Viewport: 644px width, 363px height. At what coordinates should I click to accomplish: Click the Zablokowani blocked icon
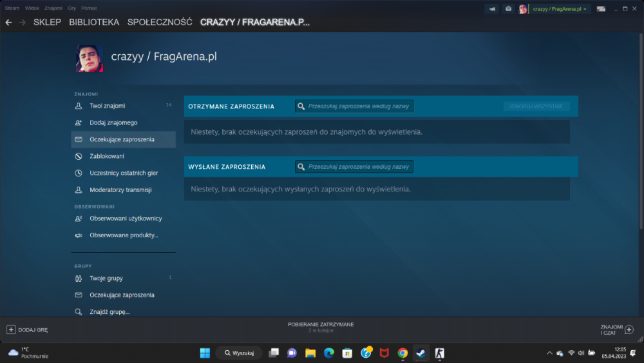coord(79,156)
